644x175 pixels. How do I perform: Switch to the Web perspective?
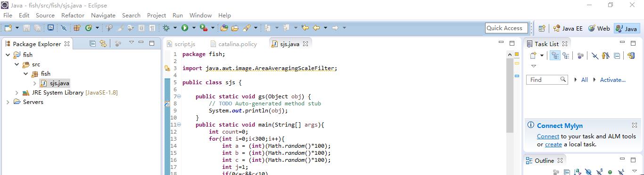(x=599, y=28)
